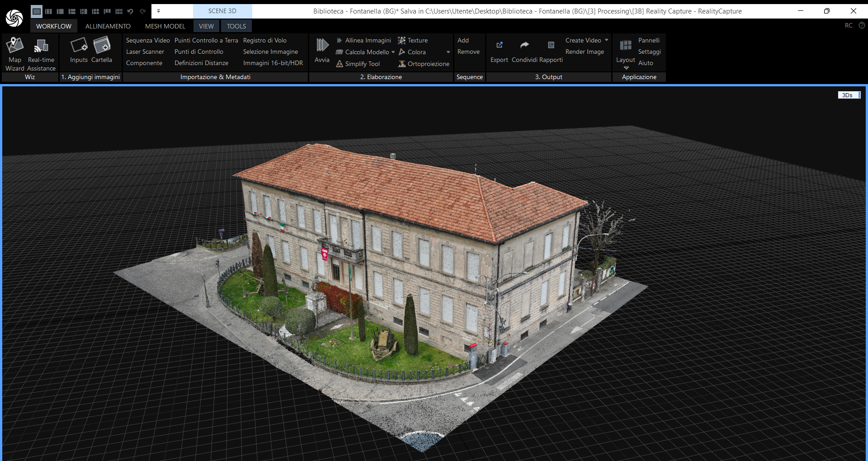Open the Rapporti reports icon

[x=551, y=45]
